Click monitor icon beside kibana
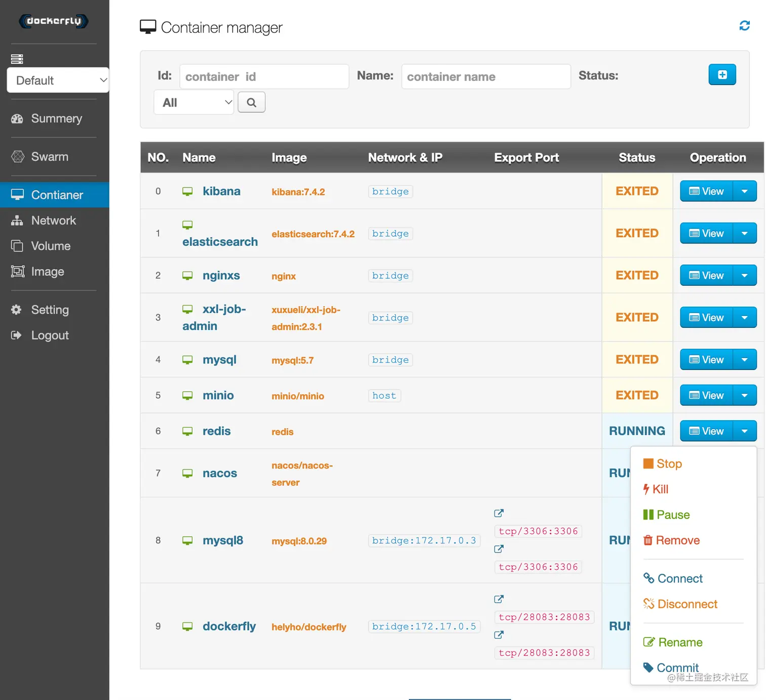This screenshot has width=766, height=700. [x=187, y=191]
